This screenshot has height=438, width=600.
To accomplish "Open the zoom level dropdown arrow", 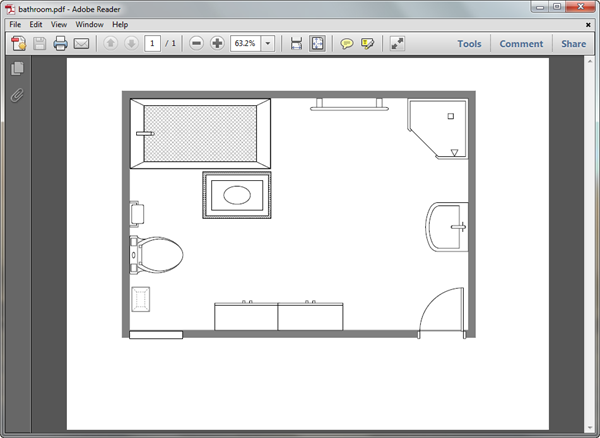I will coord(268,44).
